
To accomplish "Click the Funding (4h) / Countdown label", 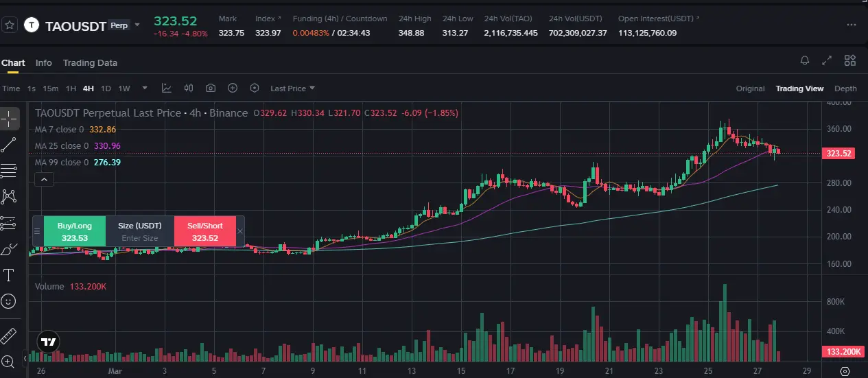I will pos(340,19).
